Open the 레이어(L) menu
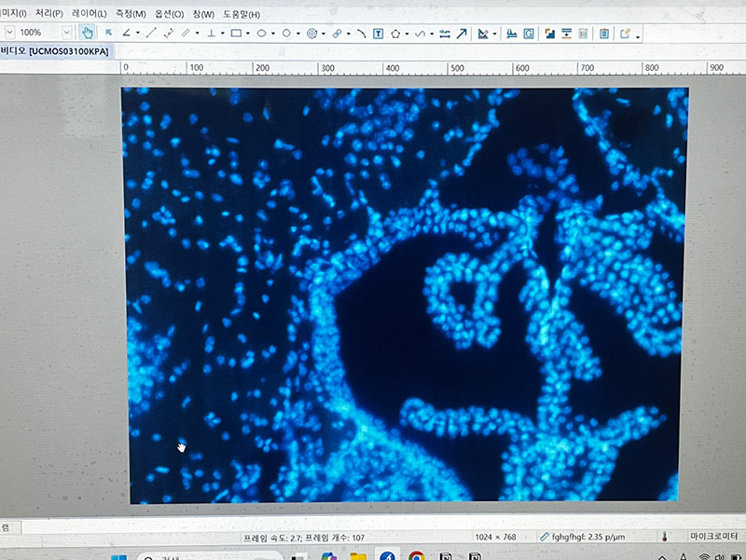This screenshot has height=560, width=746. (90, 14)
